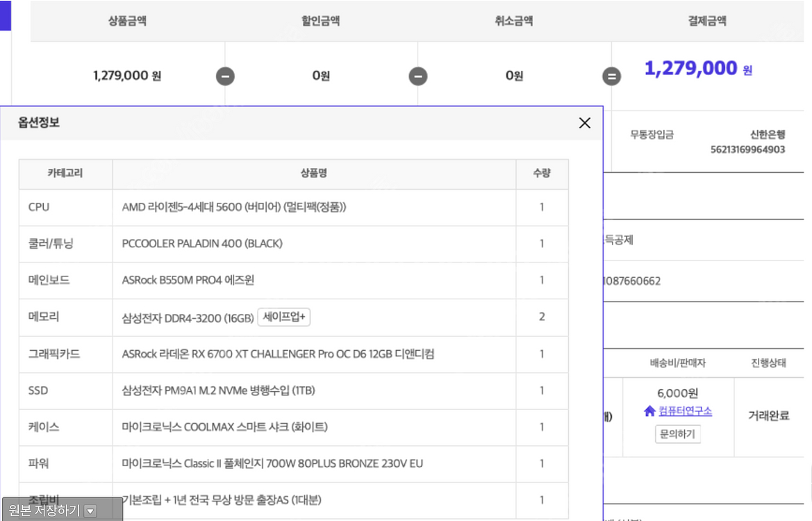Click the 취소금액 header

click(x=514, y=21)
